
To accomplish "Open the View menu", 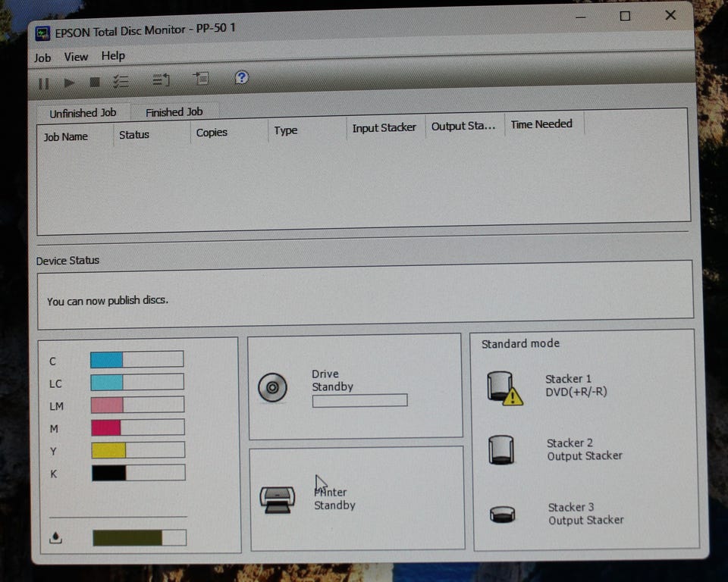I will click(76, 57).
